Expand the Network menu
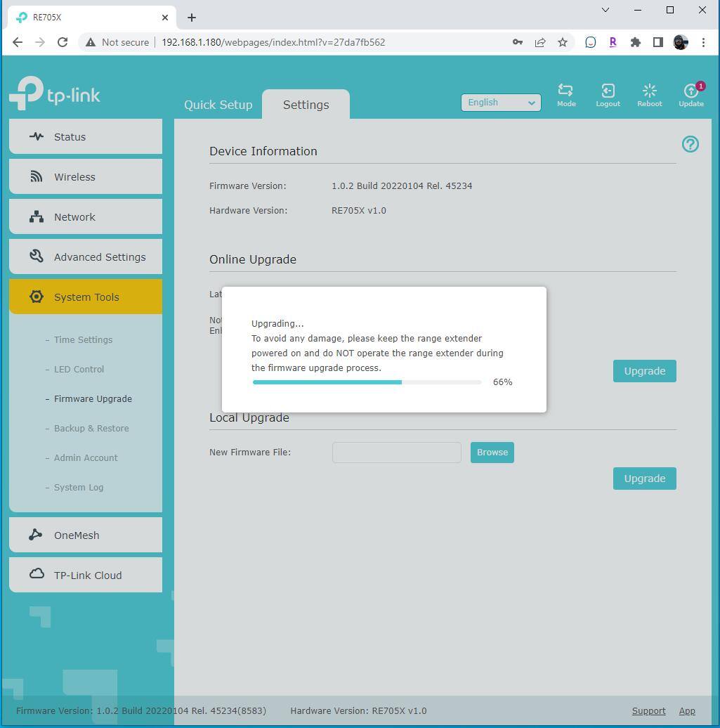Image resolution: width=720 pixels, height=728 pixels. pyautogui.click(x=86, y=217)
